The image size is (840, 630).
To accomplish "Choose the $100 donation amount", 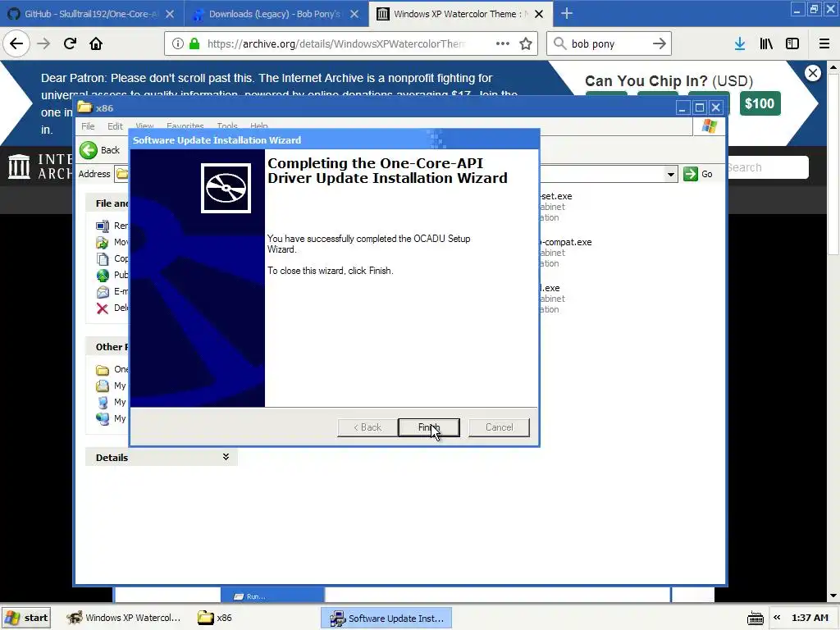I will [x=760, y=103].
